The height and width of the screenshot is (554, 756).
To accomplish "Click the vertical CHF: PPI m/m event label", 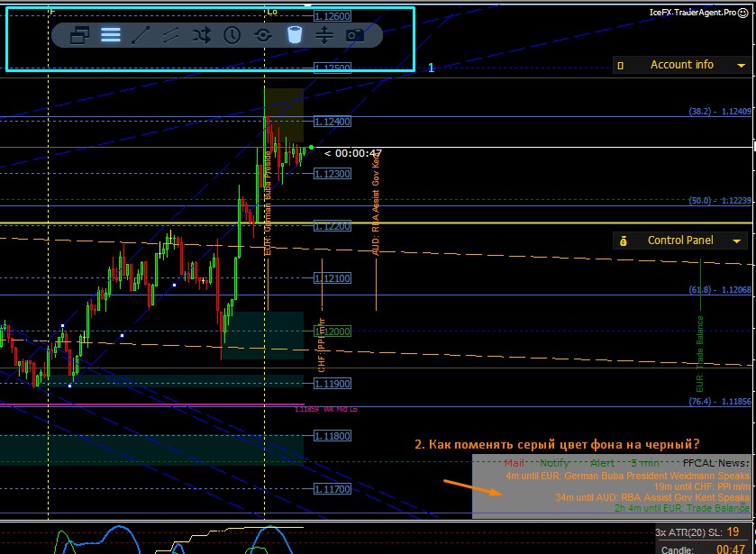I will [322, 345].
